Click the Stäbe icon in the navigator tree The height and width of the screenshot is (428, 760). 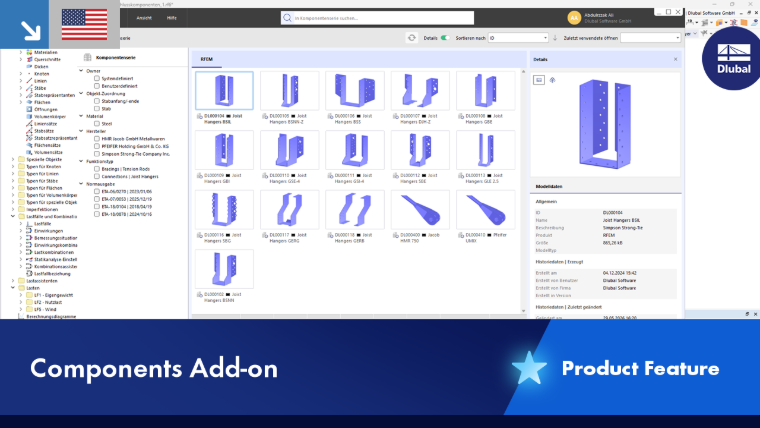(29, 88)
